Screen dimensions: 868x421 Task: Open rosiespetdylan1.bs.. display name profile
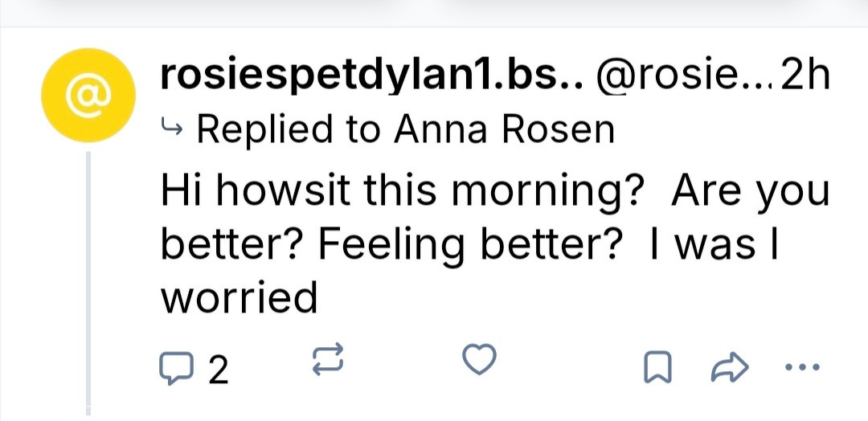point(371,77)
